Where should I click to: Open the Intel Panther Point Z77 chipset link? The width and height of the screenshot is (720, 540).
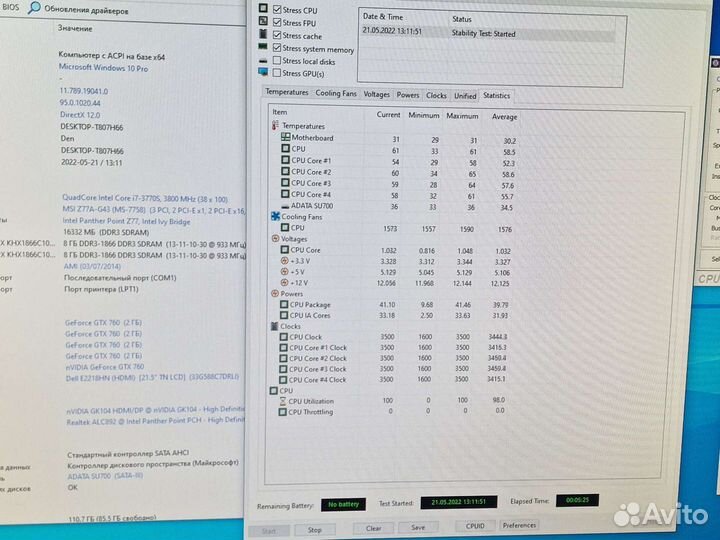point(126,221)
